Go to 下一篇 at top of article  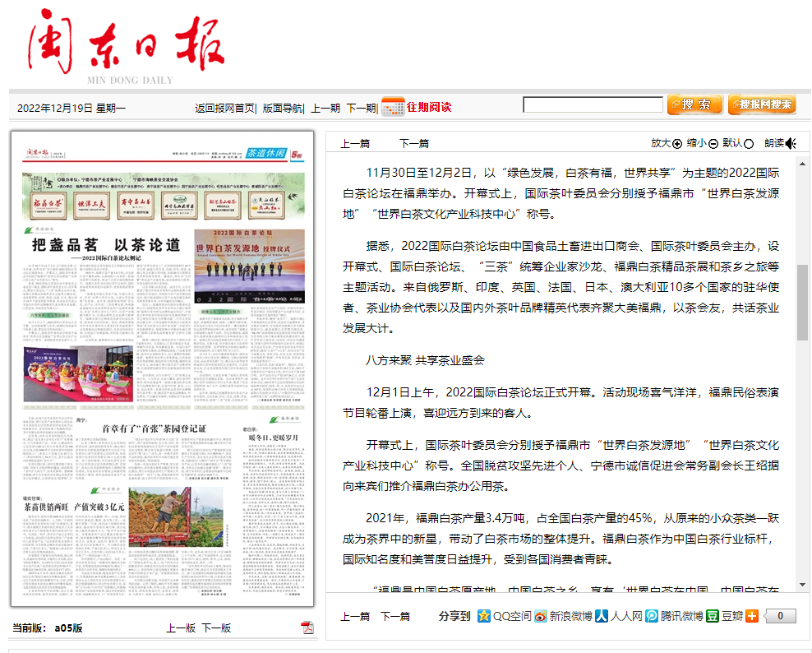(413, 143)
